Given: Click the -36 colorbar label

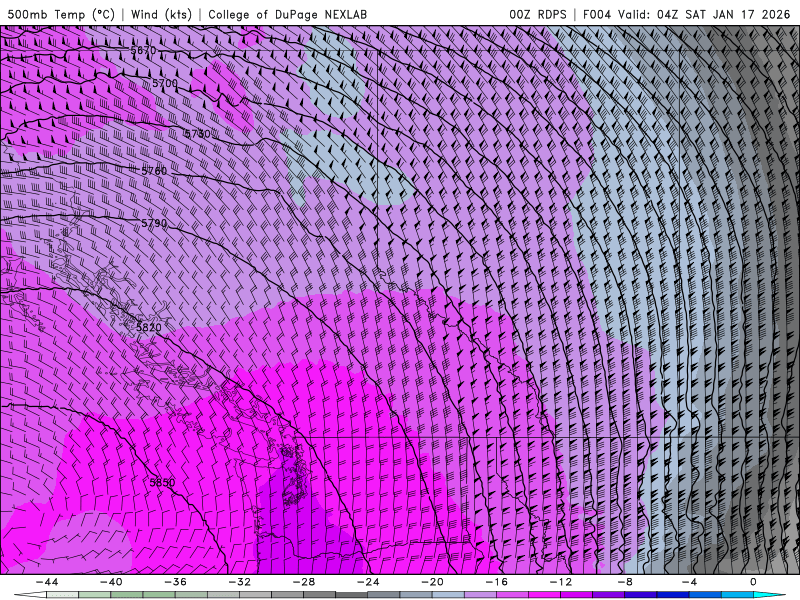Looking at the screenshot, I should click(176, 582).
